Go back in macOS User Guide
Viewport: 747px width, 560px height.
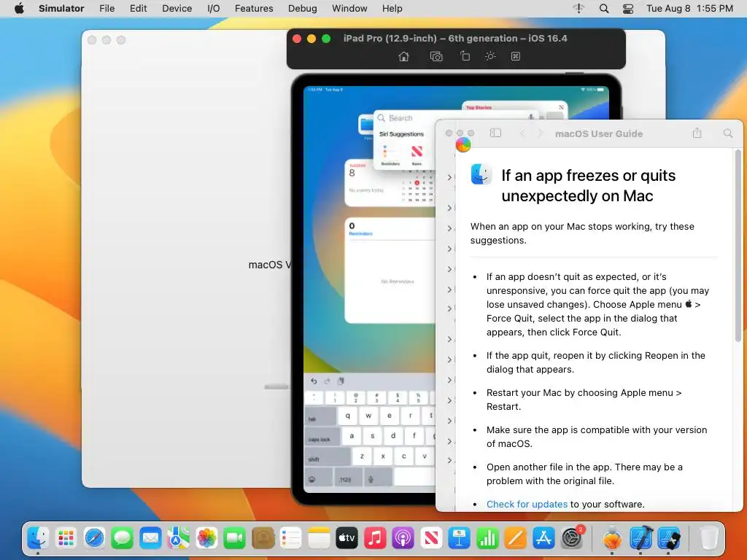click(x=522, y=133)
